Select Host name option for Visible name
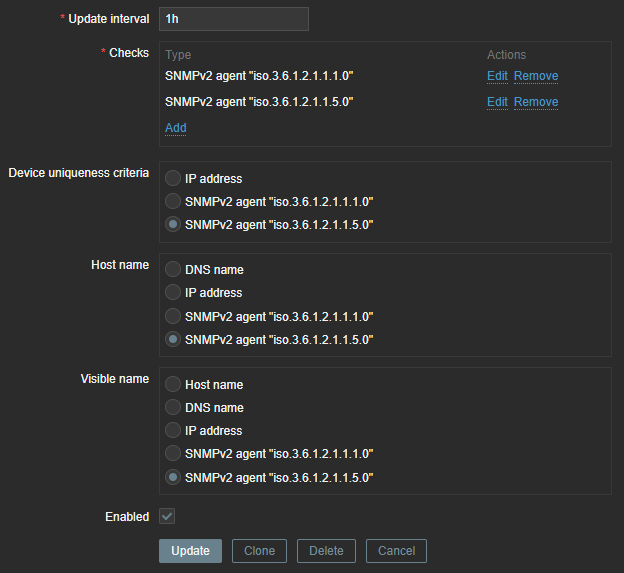The height and width of the screenshot is (573, 624). pos(173,384)
